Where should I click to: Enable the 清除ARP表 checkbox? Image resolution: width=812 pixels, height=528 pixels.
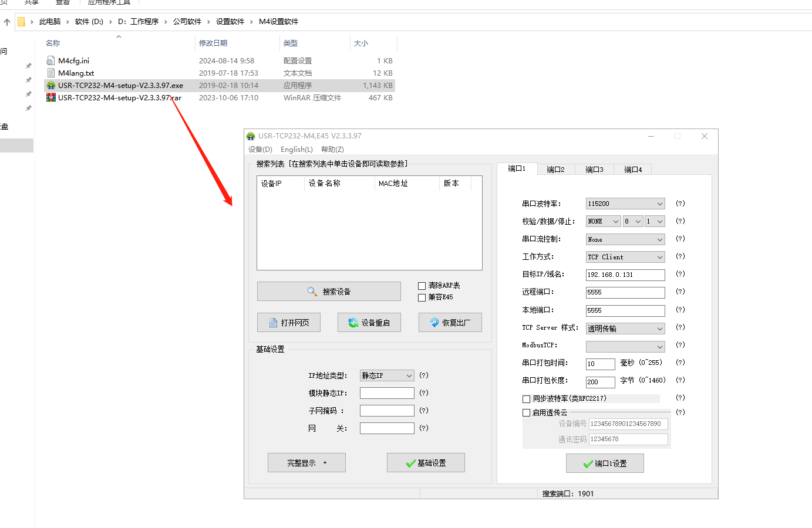(422, 286)
